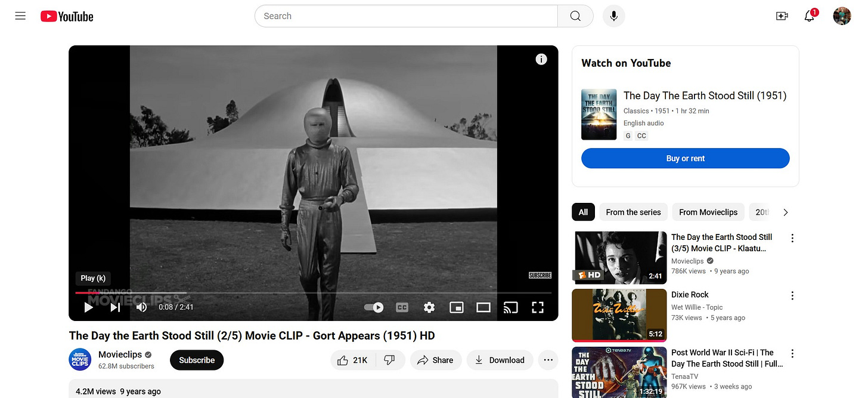Play the video

[x=88, y=307]
